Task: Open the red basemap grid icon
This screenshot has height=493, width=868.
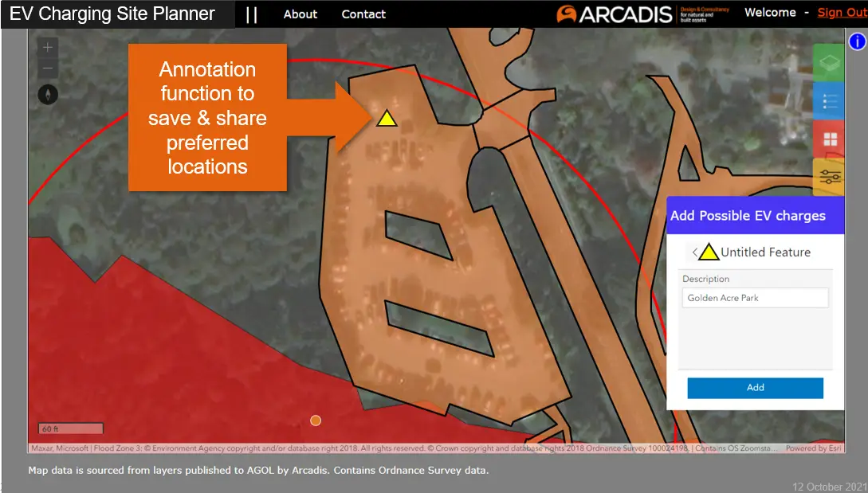Action: pyautogui.click(x=829, y=139)
